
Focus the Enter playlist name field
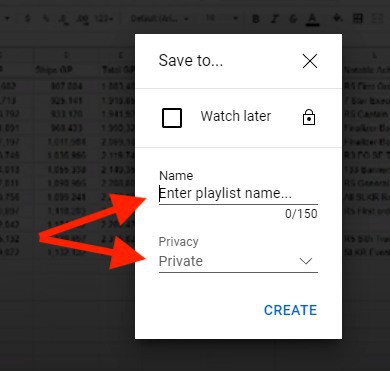238,194
